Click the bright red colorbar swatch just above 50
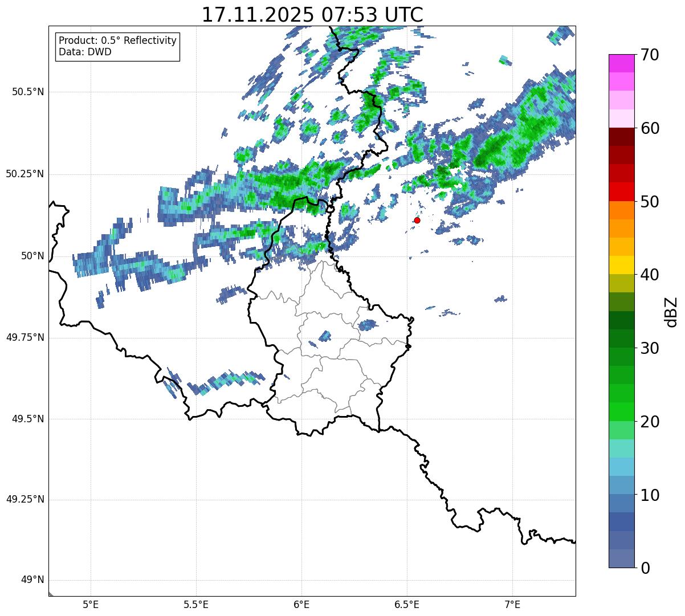 (x=622, y=191)
